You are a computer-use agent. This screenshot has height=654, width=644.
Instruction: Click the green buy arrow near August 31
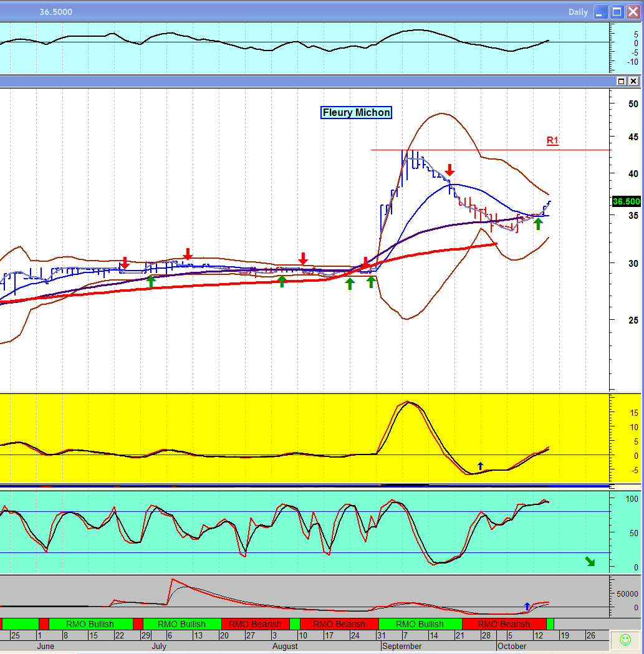coord(371,282)
